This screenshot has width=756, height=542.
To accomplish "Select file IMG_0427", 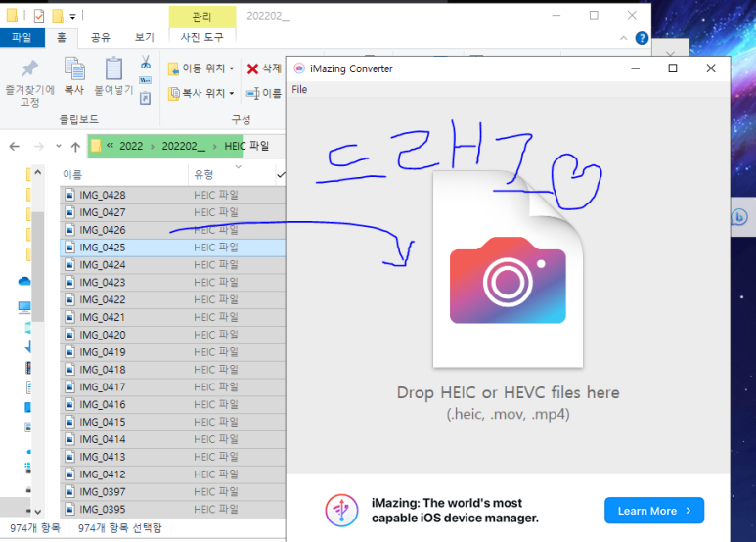I will click(173, 212).
